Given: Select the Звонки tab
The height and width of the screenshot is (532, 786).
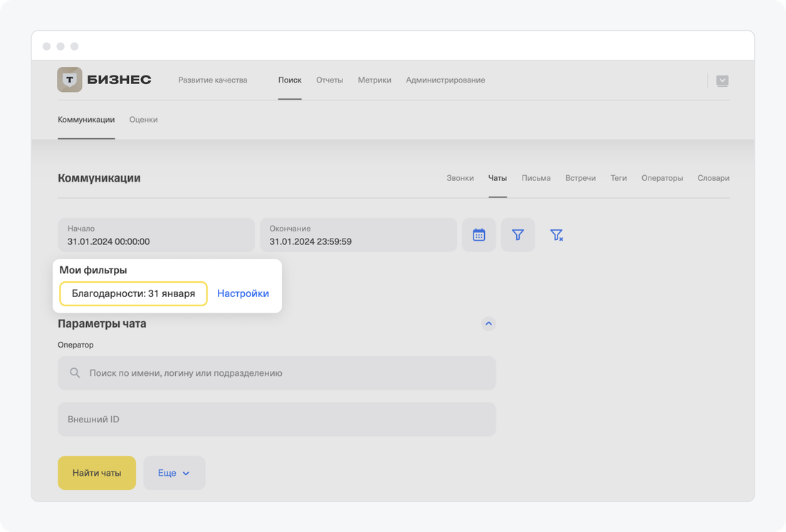Looking at the screenshot, I should 460,178.
